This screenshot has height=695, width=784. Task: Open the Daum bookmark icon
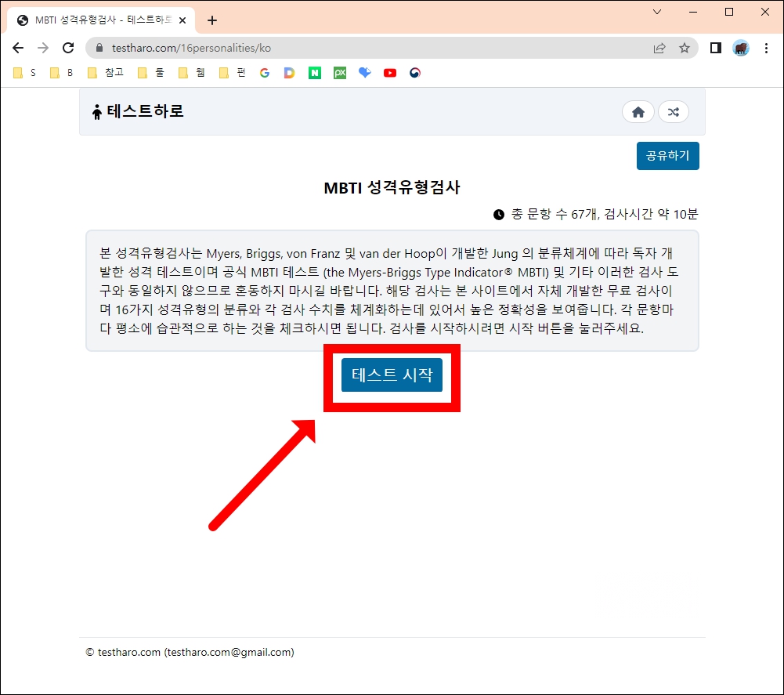tap(289, 72)
